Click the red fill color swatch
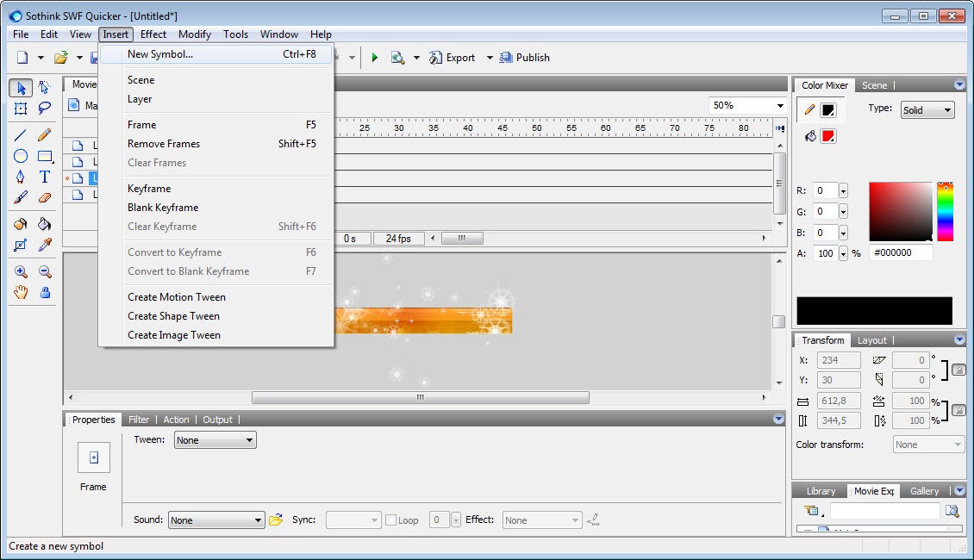Viewport: 974px width, 560px height. [828, 136]
